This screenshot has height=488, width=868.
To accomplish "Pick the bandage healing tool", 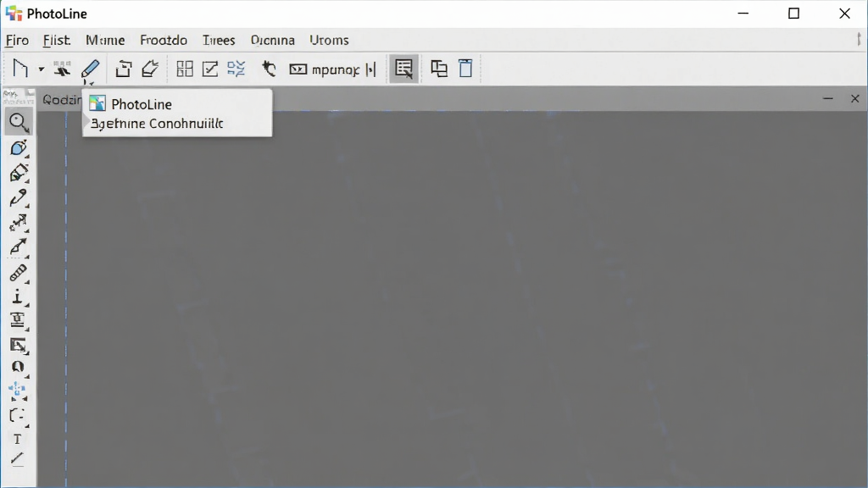I will tap(19, 273).
